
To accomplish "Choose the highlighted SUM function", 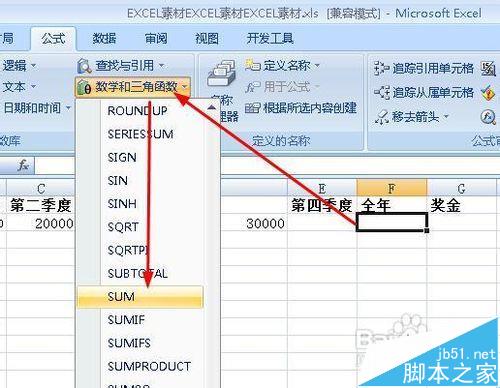I will 140,296.
